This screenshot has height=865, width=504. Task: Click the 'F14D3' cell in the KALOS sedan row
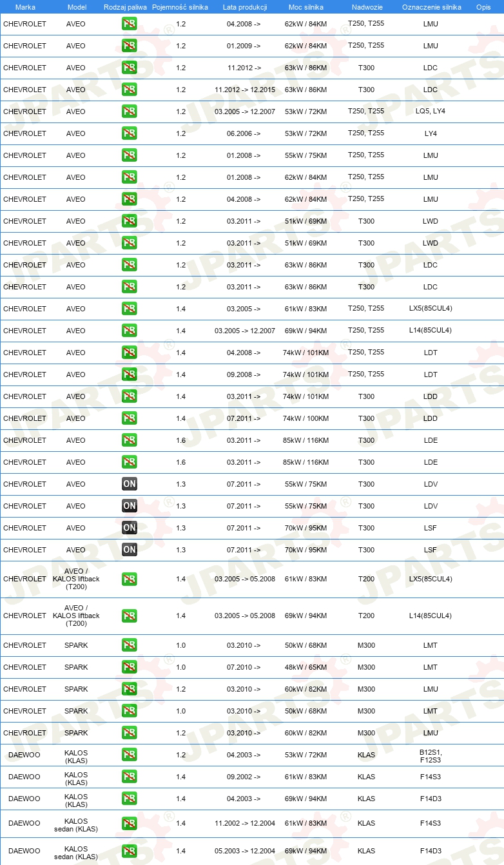pyautogui.click(x=431, y=851)
